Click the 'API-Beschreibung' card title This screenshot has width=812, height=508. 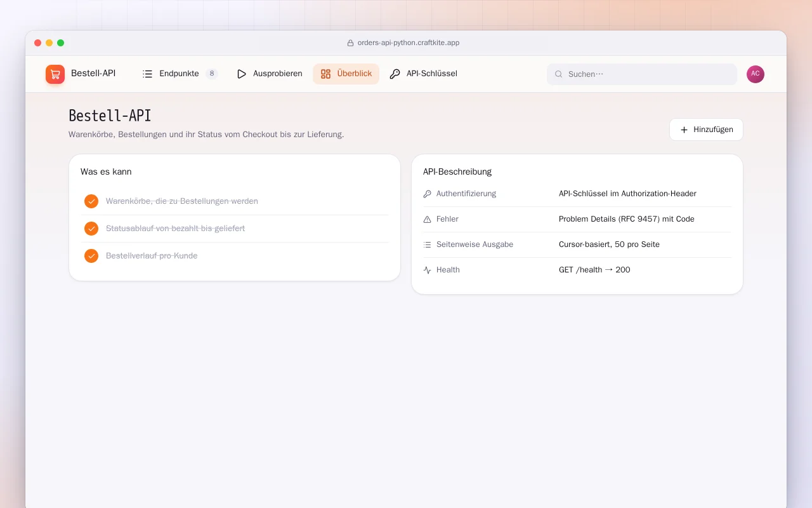click(x=457, y=172)
